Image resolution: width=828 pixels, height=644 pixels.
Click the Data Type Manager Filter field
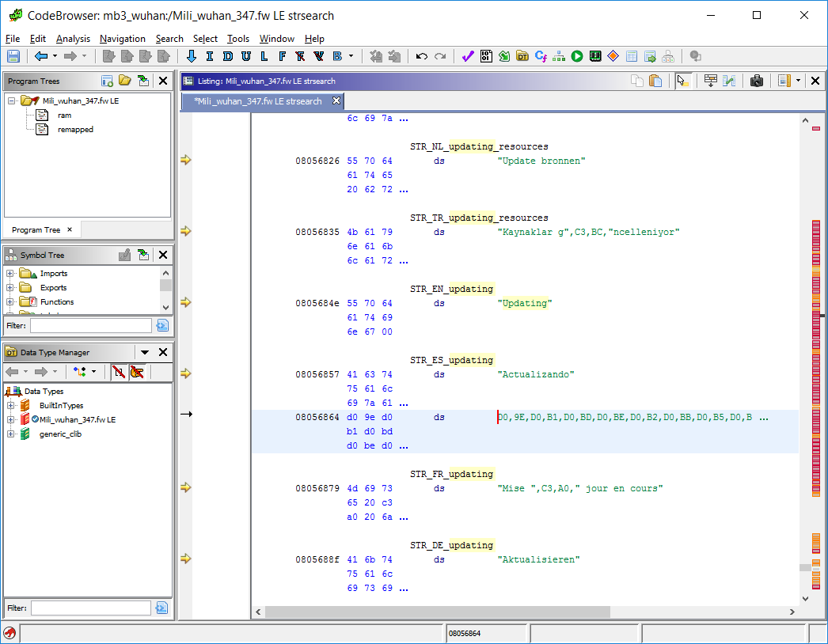(x=91, y=608)
